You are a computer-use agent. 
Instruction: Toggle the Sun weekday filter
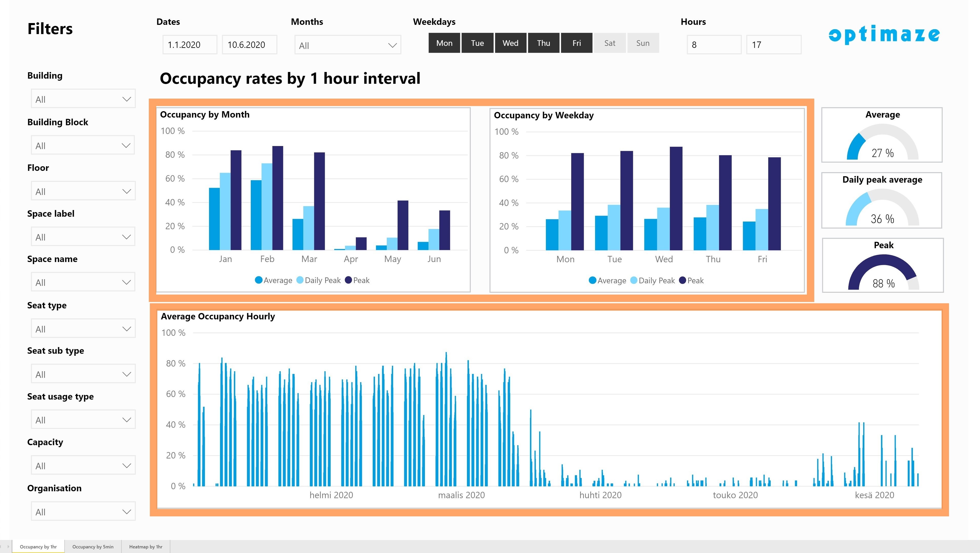pos(643,43)
